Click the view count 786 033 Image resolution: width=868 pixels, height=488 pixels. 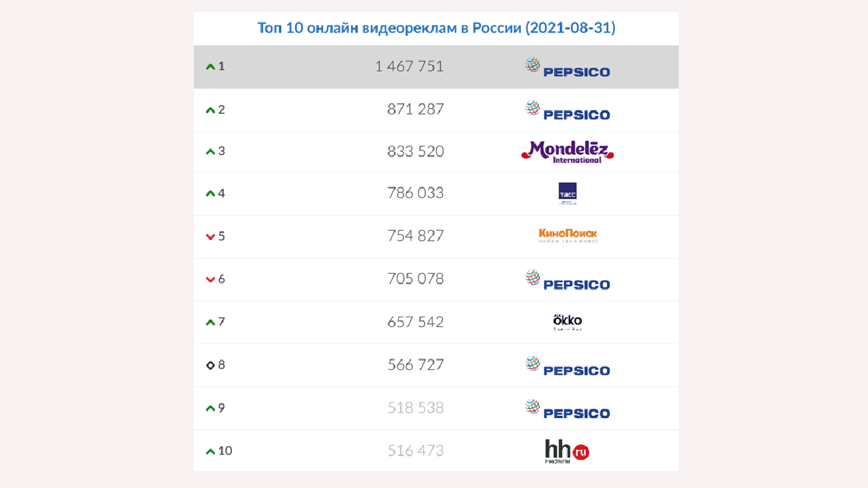[415, 193]
